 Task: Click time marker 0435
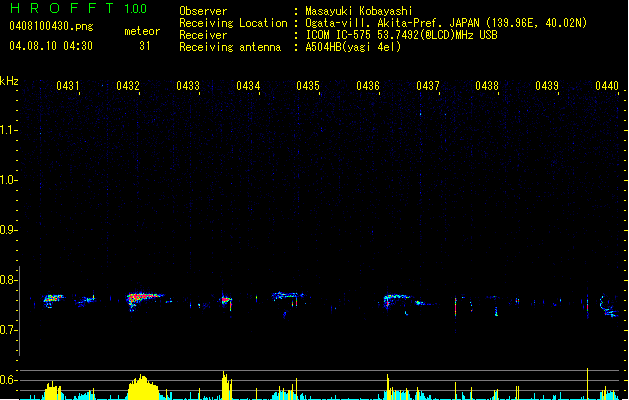tap(308, 86)
